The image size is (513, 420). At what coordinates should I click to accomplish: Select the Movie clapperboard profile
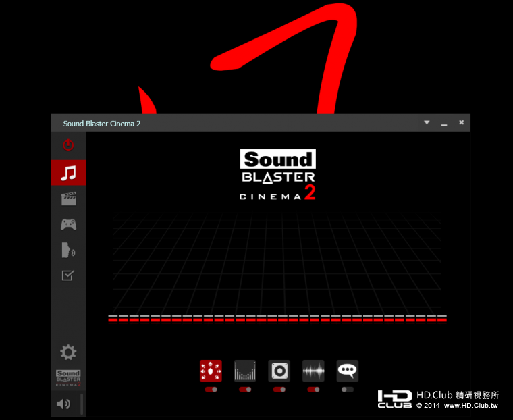point(68,199)
